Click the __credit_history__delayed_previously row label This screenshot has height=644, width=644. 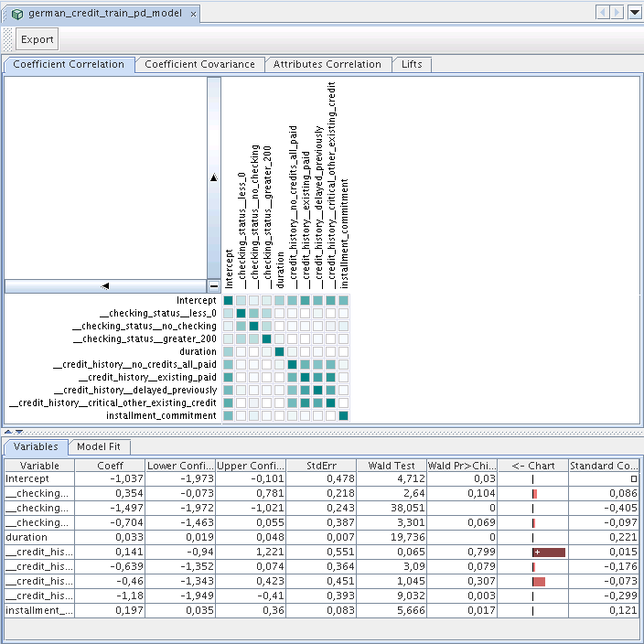135,390
